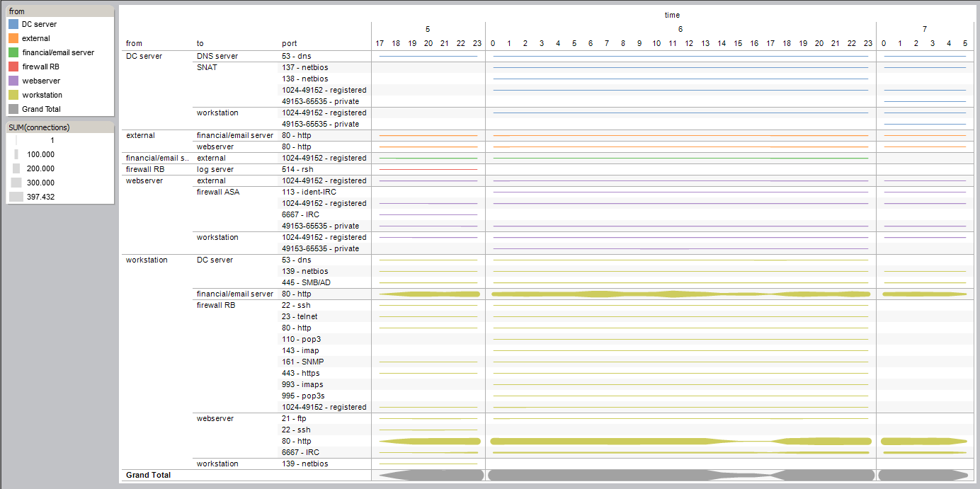Highlight the purple webserver legend swatch

coord(13,81)
